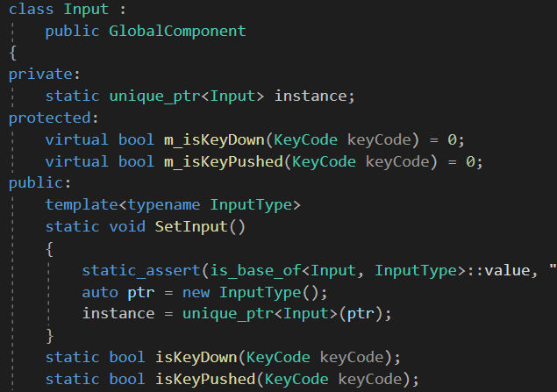The height and width of the screenshot is (392, 557).
Task: Click "virtual" on the m_isKeyDown line
Action: 76,140
